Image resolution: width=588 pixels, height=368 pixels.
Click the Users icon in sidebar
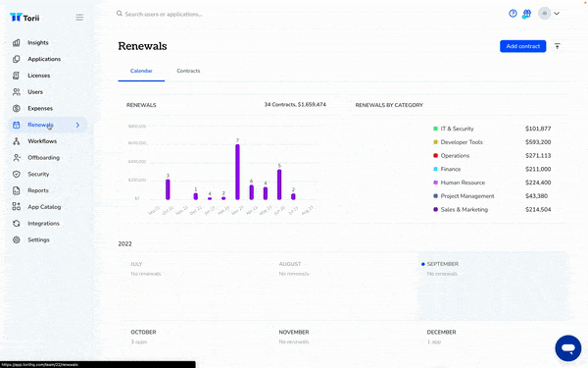coord(16,91)
